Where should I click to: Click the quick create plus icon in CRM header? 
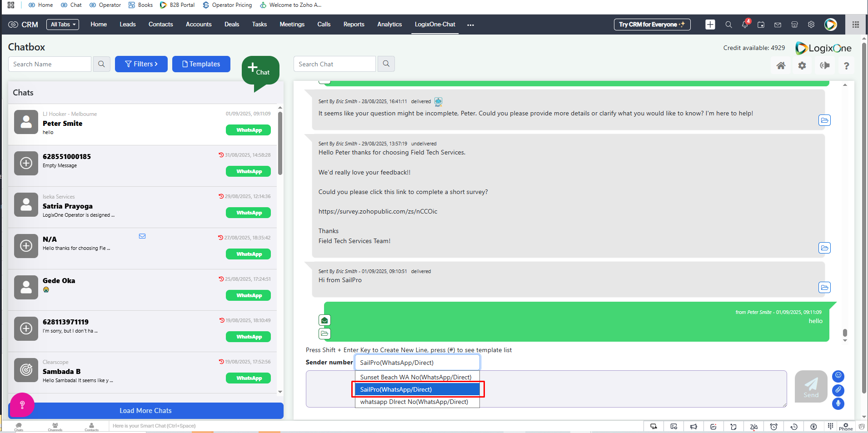point(710,25)
